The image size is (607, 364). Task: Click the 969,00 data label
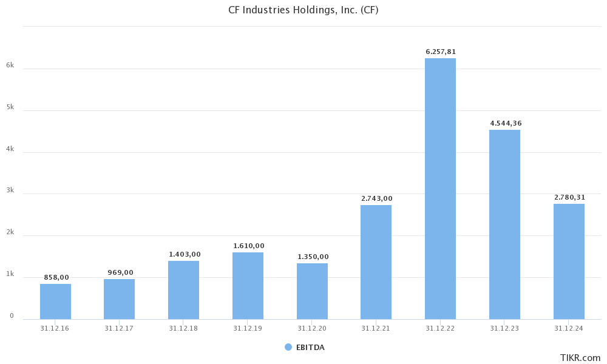tap(120, 272)
